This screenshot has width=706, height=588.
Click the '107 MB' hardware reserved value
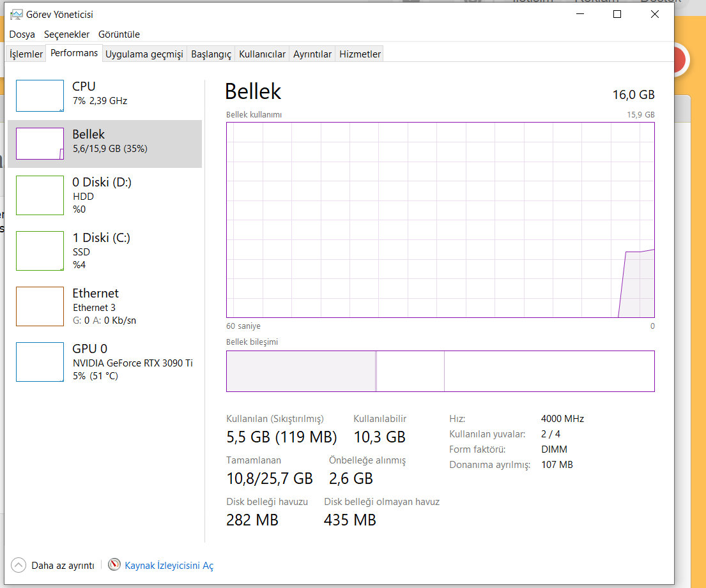click(x=557, y=465)
